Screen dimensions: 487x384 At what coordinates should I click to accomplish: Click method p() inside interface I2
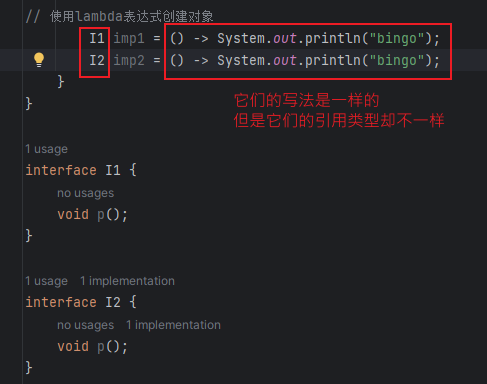108,346
